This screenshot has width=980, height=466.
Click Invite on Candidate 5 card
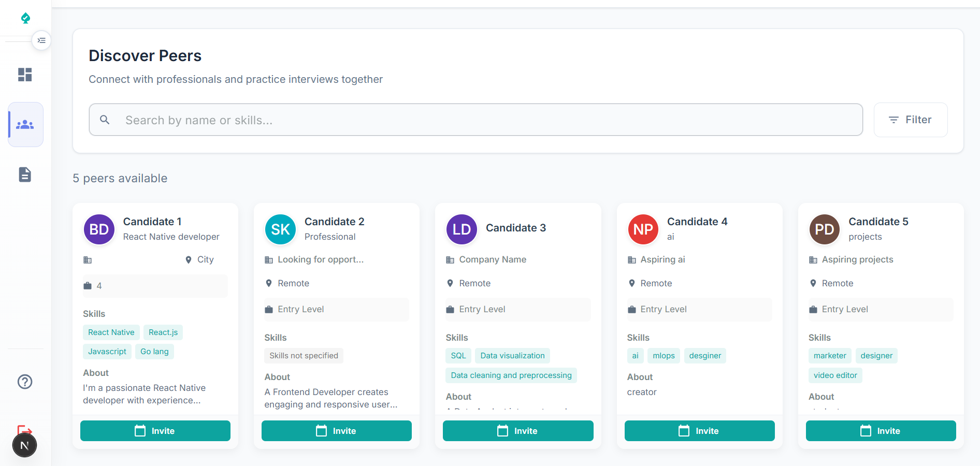point(881,431)
